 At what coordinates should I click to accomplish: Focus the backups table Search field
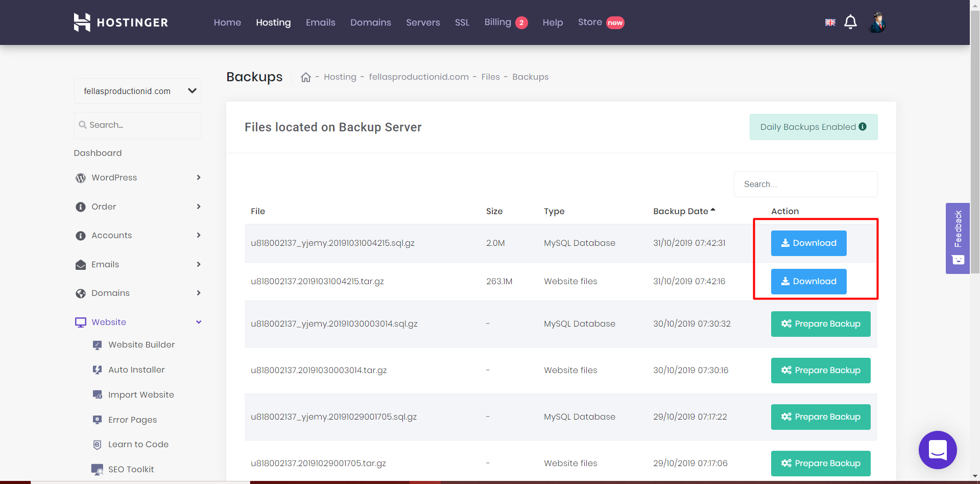click(805, 184)
